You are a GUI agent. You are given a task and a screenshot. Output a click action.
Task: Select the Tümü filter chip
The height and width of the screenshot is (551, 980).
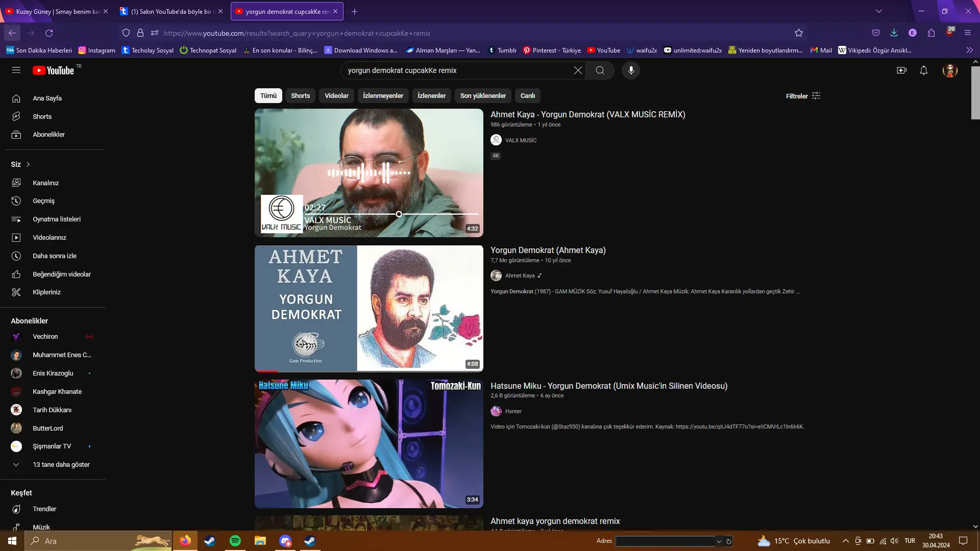[x=268, y=96]
